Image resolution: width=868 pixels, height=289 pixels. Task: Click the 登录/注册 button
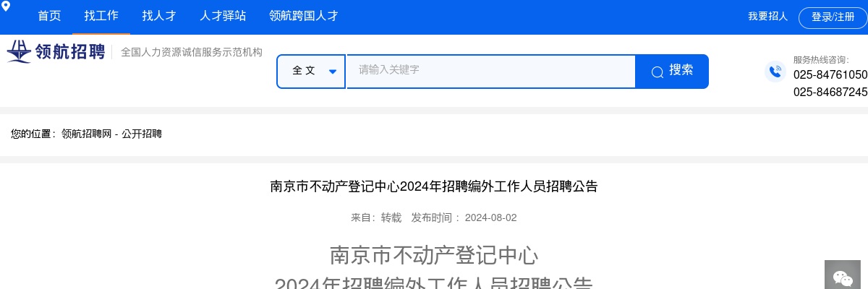click(x=833, y=17)
